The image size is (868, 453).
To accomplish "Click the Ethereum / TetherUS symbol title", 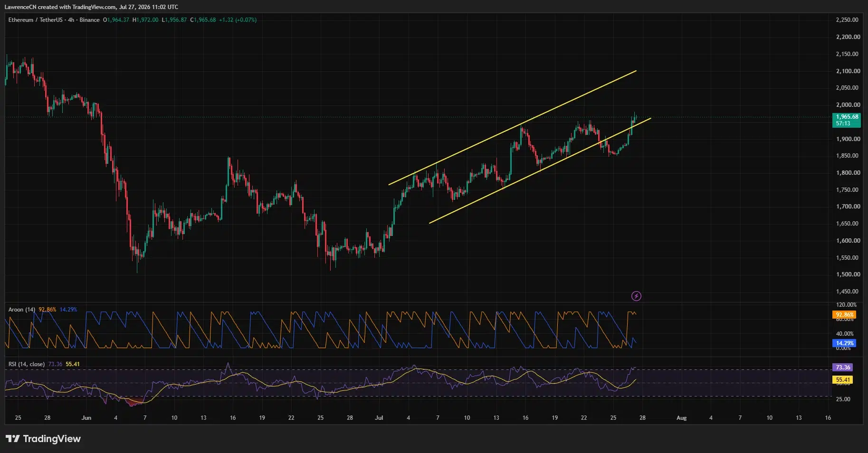I will tap(35, 20).
